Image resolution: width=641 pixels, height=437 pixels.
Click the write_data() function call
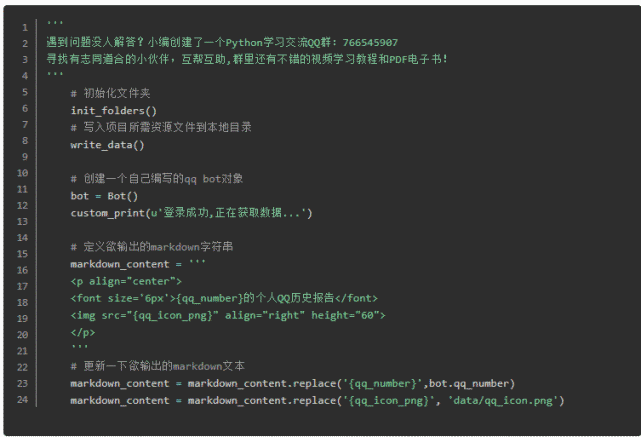coord(107,145)
